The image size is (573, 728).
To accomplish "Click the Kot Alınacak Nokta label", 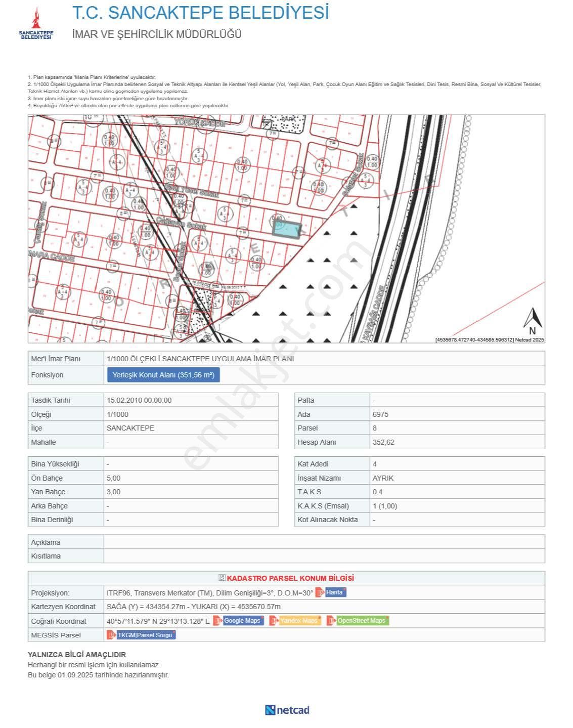I will [328, 520].
